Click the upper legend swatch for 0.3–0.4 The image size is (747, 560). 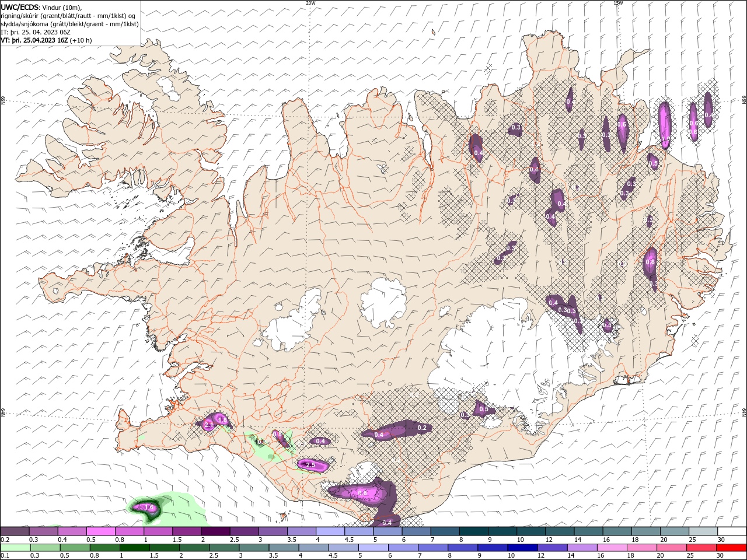(43, 531)
